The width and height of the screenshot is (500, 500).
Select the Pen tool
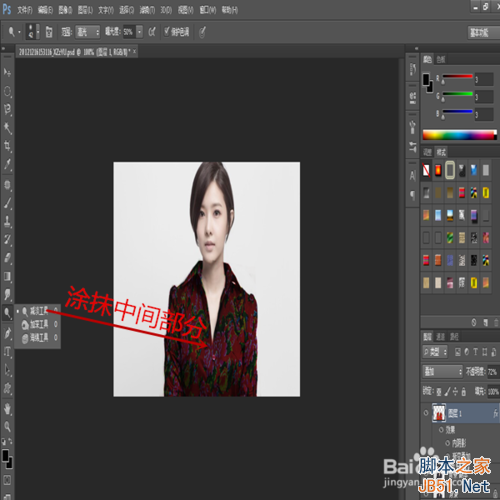(7, 333)
